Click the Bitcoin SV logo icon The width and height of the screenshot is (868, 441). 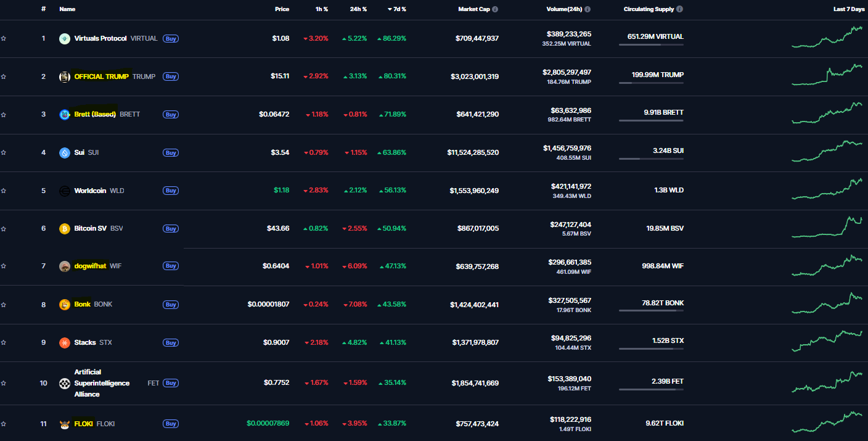click(65, 229)
